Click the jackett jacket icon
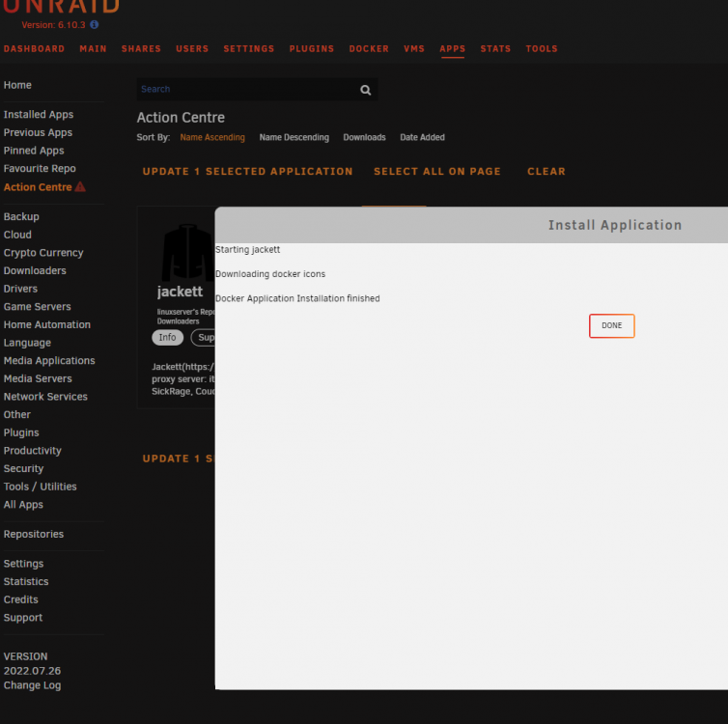 pyautogui.click(x=187, y=253)
